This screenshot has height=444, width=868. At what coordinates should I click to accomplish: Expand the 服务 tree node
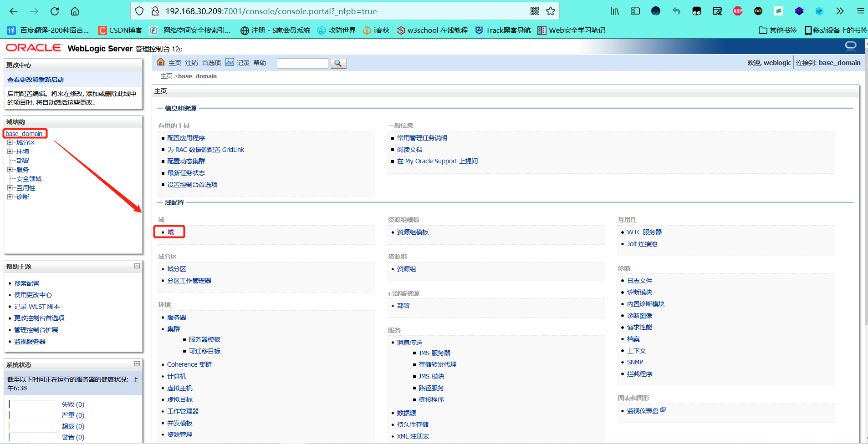[x=10, y=170]
